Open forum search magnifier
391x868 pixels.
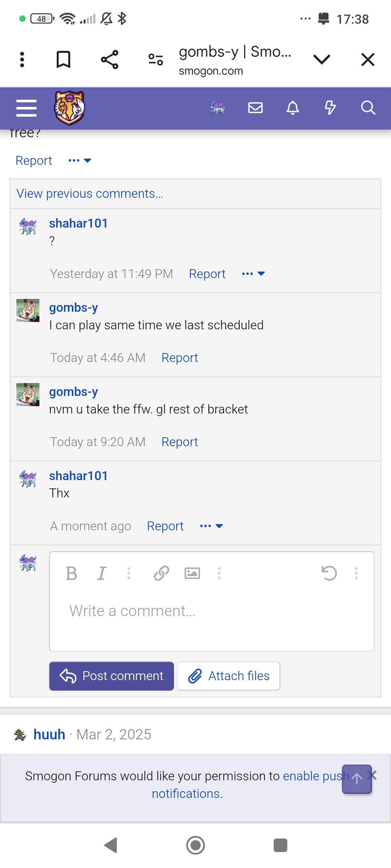coord(368,108)
